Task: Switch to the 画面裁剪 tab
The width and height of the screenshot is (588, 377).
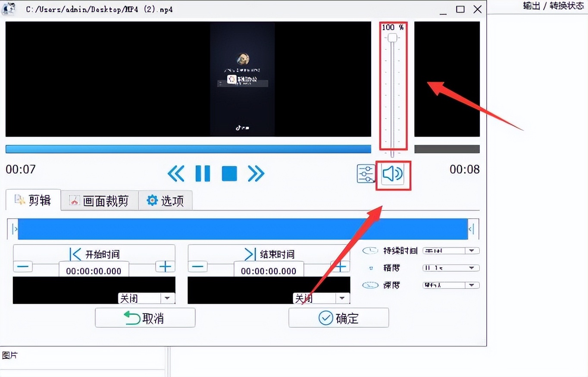Action: [x=99, y=200]
